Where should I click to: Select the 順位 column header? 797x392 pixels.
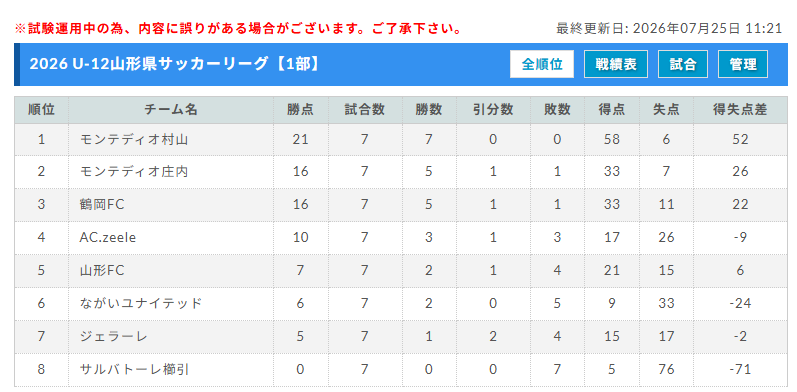pos(41,110)
